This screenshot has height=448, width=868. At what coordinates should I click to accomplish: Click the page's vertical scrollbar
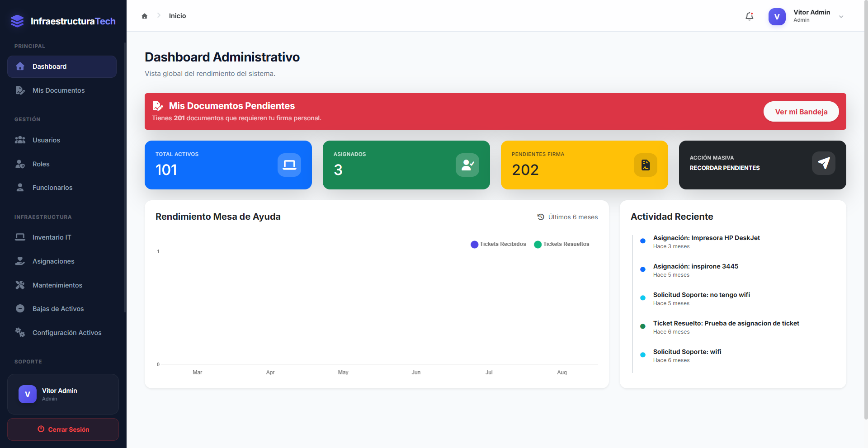point(866,210)
